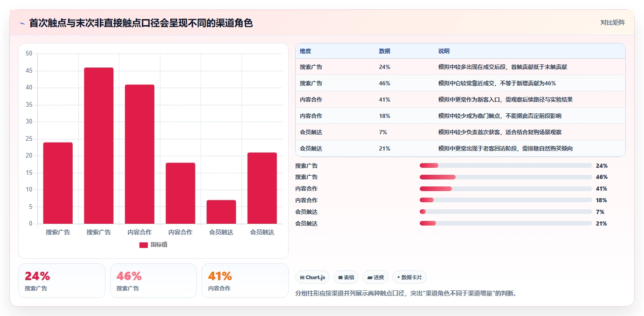The width and height of the screenshot is (644, 316).
Task: Open the 41% 内容合作 data card
Action: coord(245,281)
